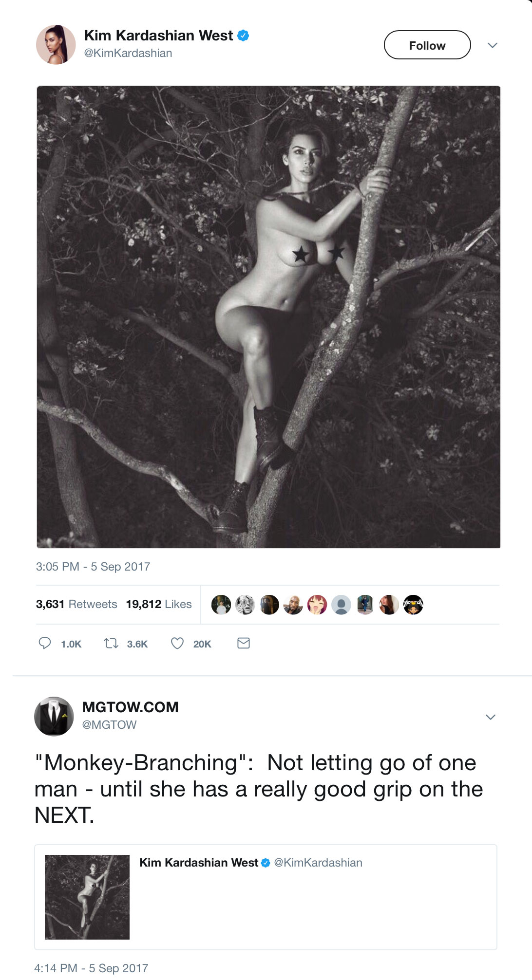Open the @KimKardashian profile avatar at top
This screenshot has height=980, width=532.
tap(56, 45)
